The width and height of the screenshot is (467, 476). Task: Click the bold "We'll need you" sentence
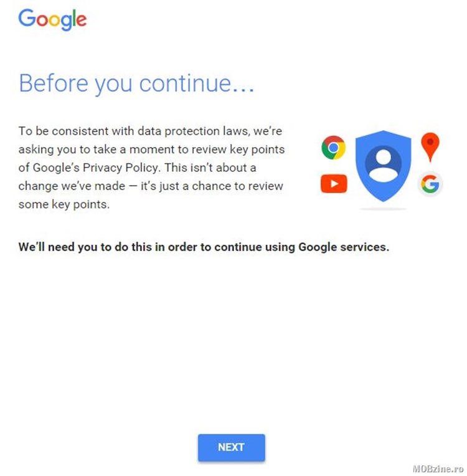click(204, 247)
